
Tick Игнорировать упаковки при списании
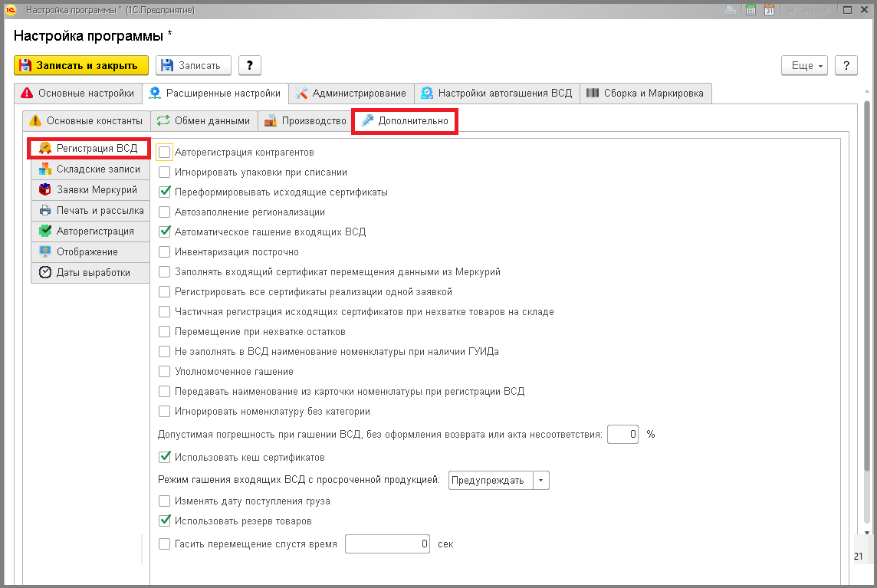(164, 172)
